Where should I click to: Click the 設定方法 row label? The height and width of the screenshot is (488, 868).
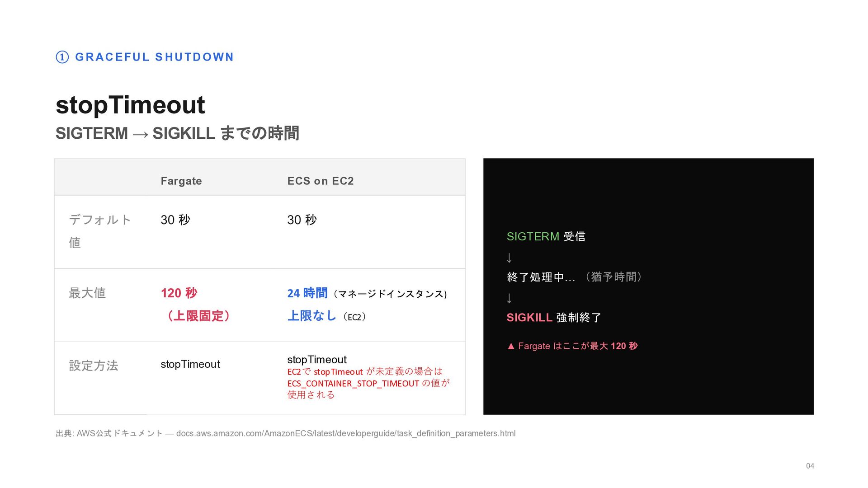click(94, 366)
